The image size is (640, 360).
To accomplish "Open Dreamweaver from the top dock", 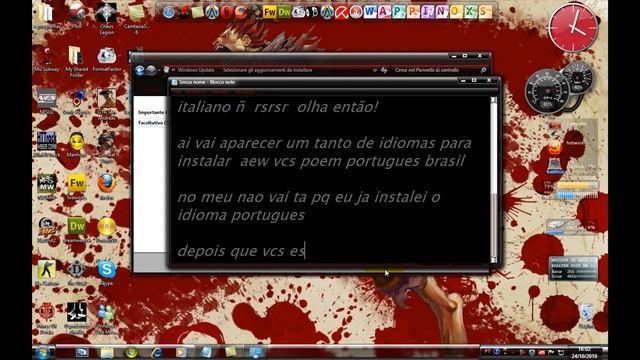I will tap(284, 12).
